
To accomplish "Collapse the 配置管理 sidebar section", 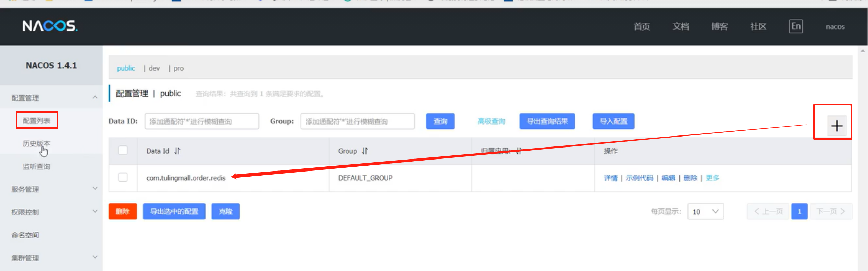I will click(x=95, y=97).
